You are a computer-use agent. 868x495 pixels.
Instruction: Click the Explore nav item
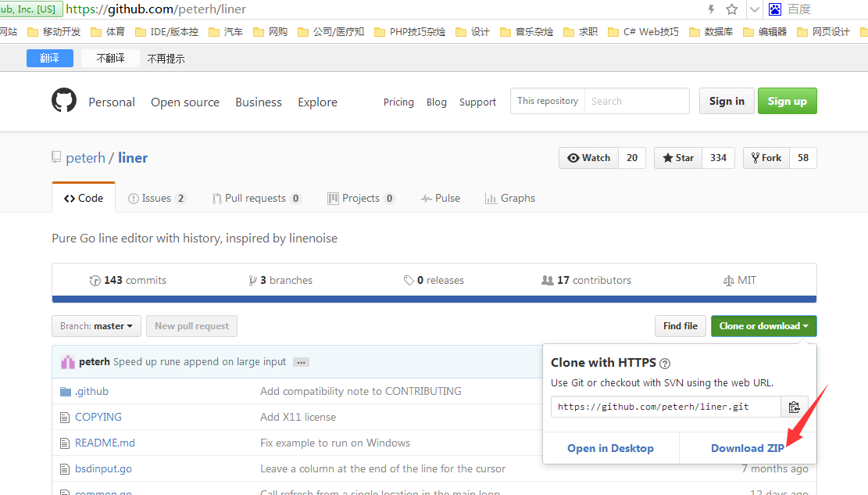(317, 102)
